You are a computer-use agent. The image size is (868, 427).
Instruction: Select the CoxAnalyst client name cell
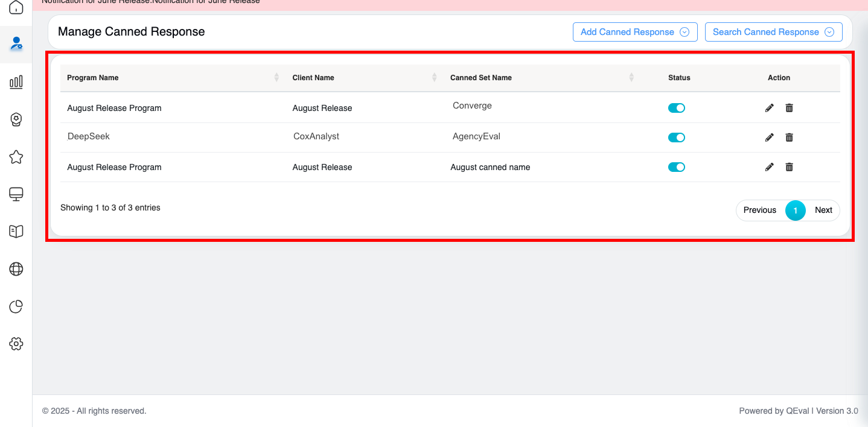tap(316, 136)
